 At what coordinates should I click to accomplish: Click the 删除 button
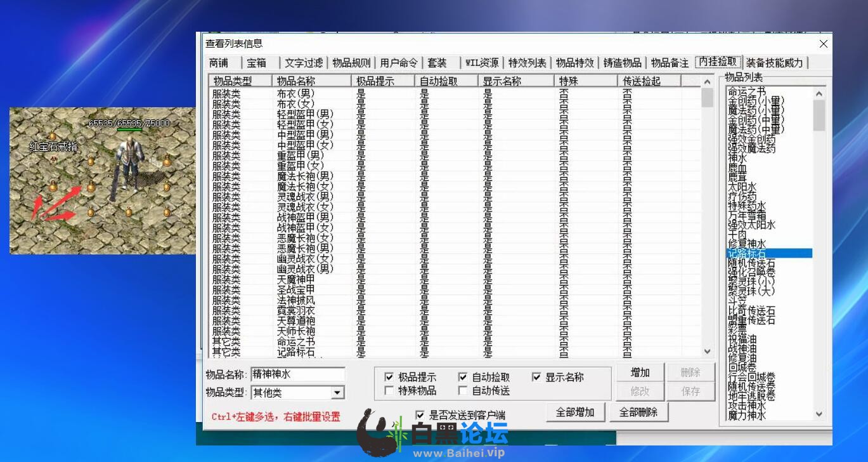coord(690,373)
